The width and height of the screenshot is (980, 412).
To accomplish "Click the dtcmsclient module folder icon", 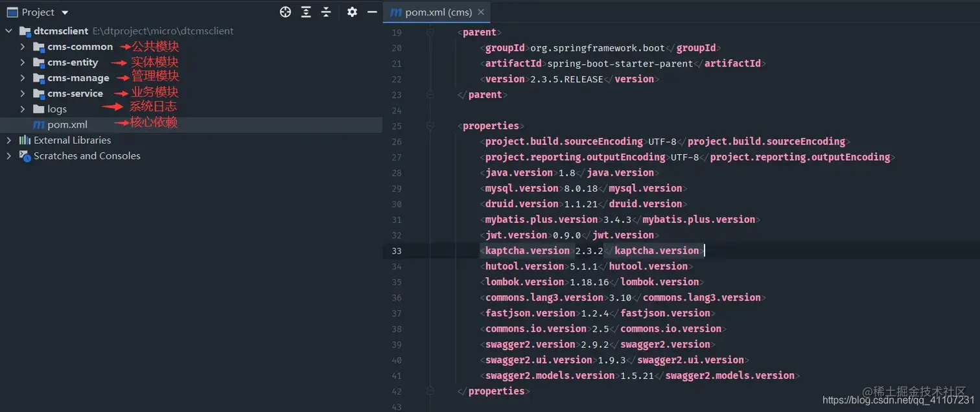I will coord(25,31).
